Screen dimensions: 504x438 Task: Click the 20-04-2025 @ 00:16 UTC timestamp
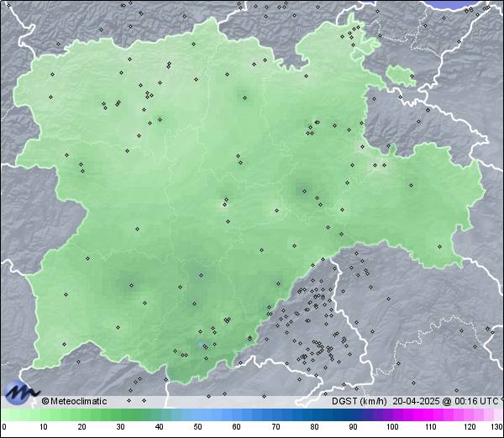446,401
